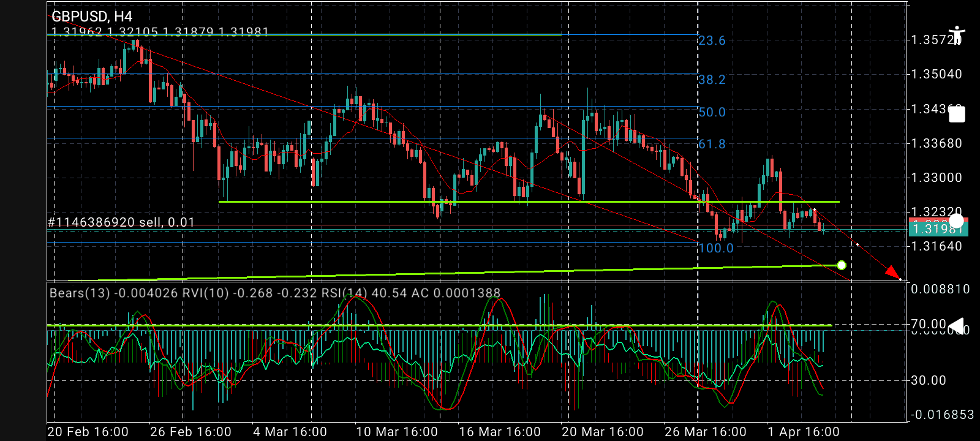Tap the 20 Mar 16:00 time label
Viewport: 980px width, 441px height.
pyautogui.click(x=603, y=432)
